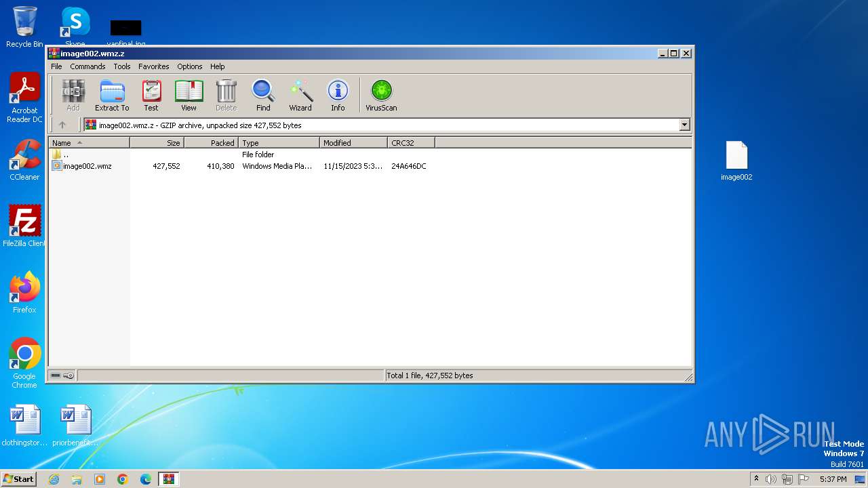
Task: Sort by Modified column header
Action: [x=353, y=142]
